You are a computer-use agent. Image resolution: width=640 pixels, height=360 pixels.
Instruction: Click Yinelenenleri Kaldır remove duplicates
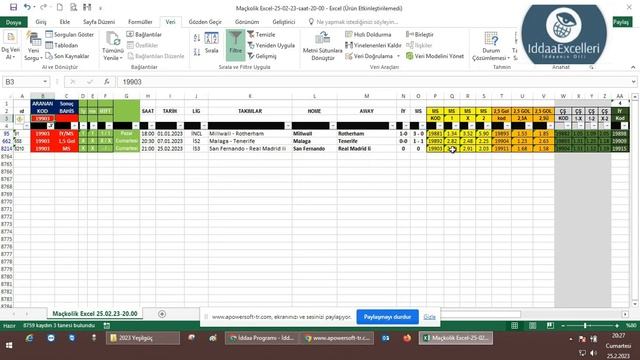[373, 45]
